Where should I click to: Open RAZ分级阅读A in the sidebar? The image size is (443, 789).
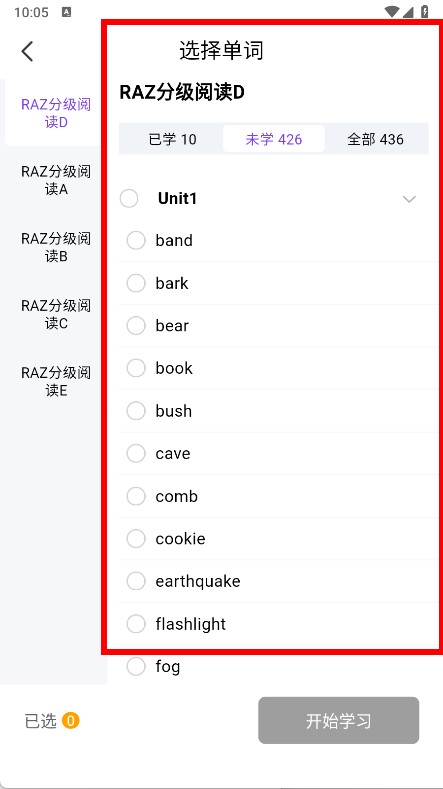pyautogui.click(x=56, y=180)
